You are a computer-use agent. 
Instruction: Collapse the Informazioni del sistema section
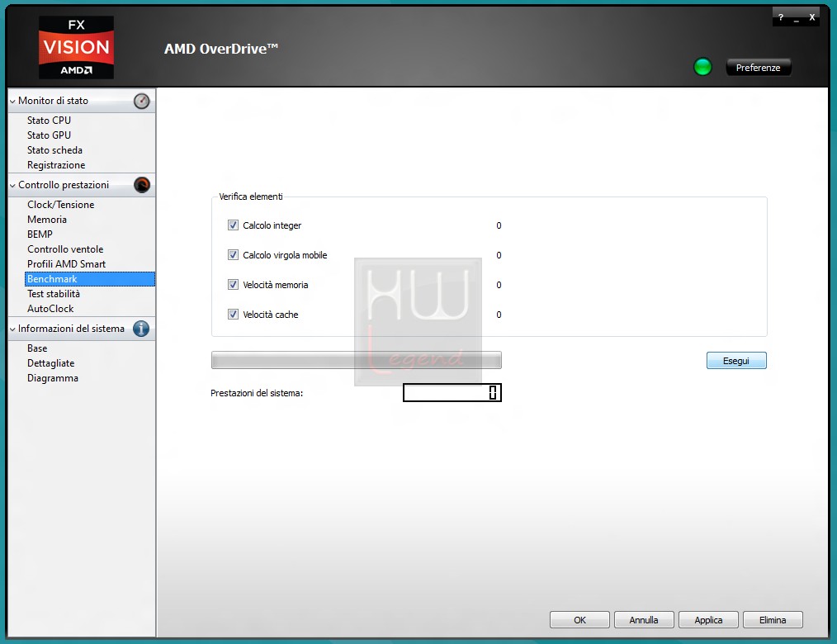(x=13, y=329)
